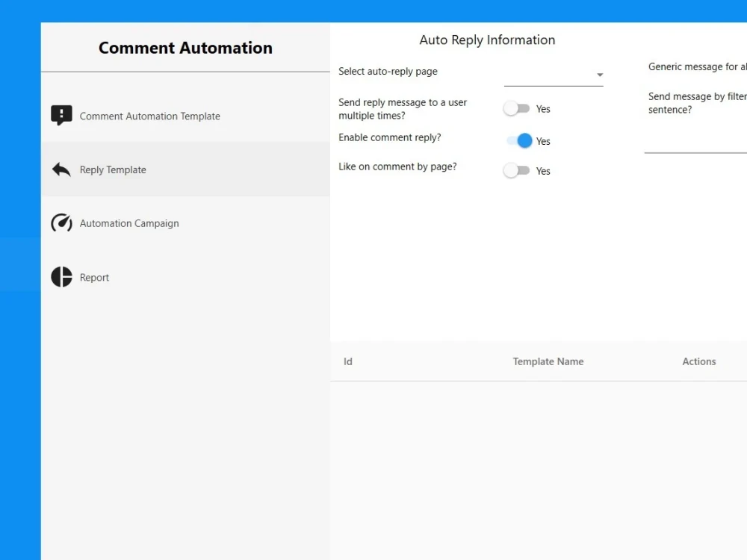The image size is (747, 560).
Task: Navigate to the Automation Campaign section
Action: [x=128, y=223]
